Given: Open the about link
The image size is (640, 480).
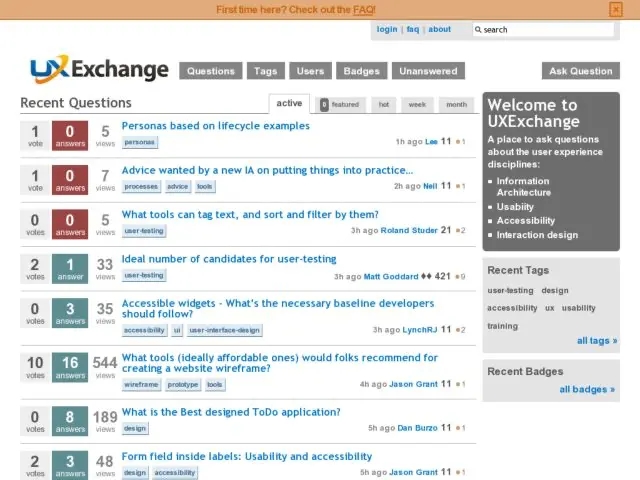Looking at the screenshot, I should coord(440,29).
